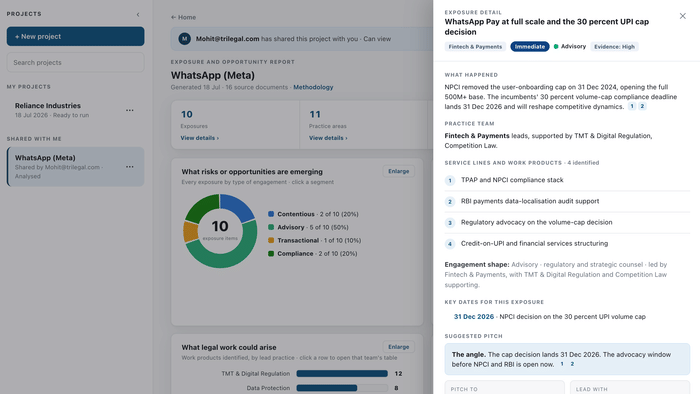Expand View details under Exposures
700x394 pixels.
200,138
